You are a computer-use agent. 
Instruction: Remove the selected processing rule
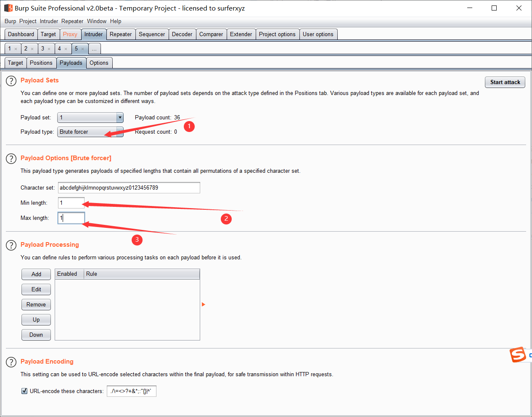[x=36, y=304]
